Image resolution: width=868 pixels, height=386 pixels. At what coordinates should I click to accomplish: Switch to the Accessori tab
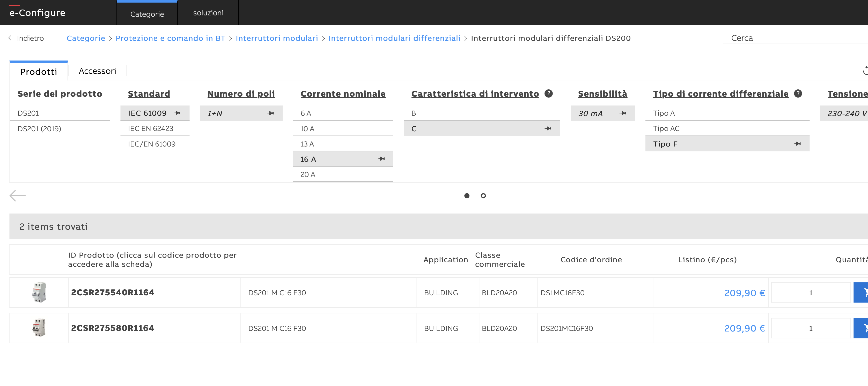pos(97,71)
